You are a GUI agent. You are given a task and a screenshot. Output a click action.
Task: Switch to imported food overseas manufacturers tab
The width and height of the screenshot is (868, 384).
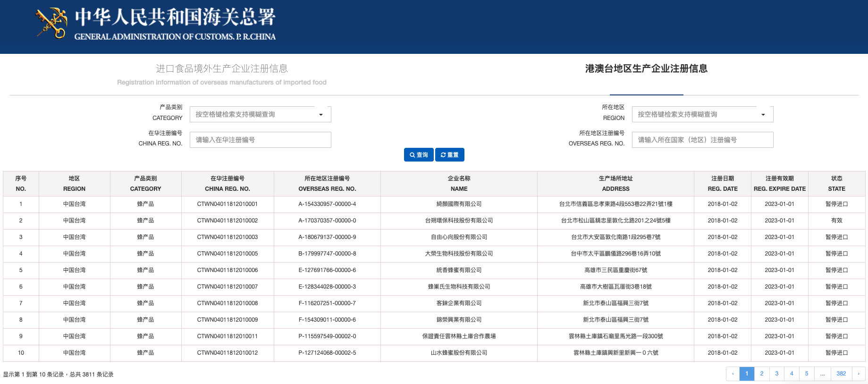tap(222, 75)
